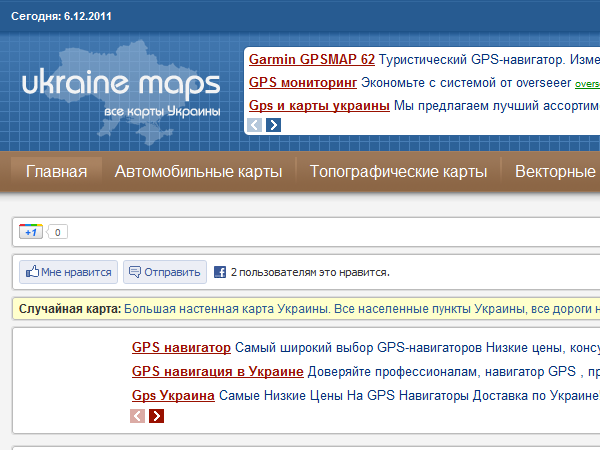Open the Автомобильные карты menu item
The width and height of the screenshot is (600, 450).
point(199,171)
